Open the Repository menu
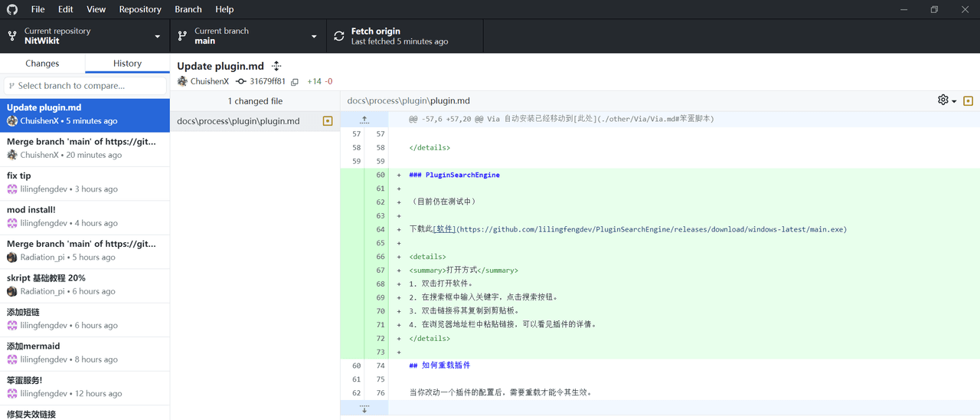The width and height of the screenshot is (980, 420). click(140, 9)
